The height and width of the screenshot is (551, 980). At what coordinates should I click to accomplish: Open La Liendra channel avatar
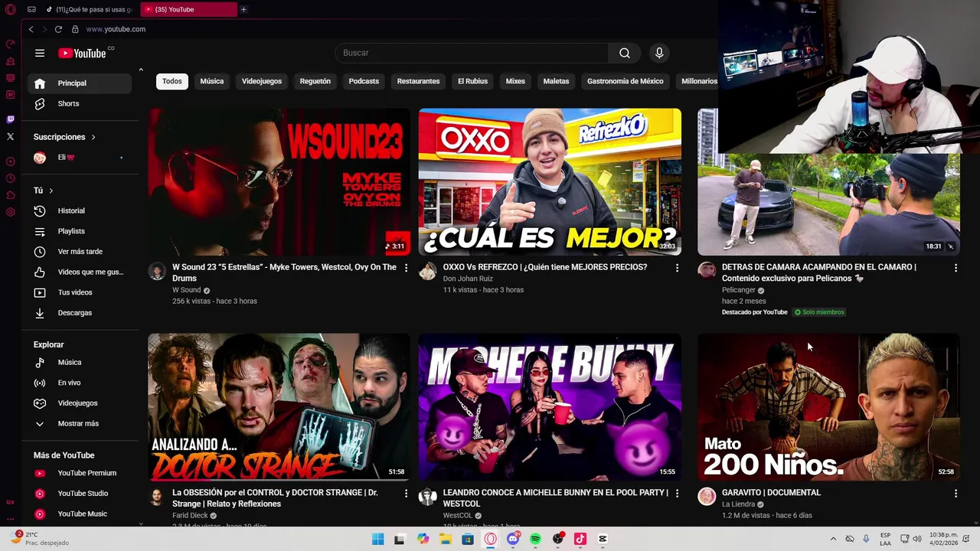[x=707, y=497]
